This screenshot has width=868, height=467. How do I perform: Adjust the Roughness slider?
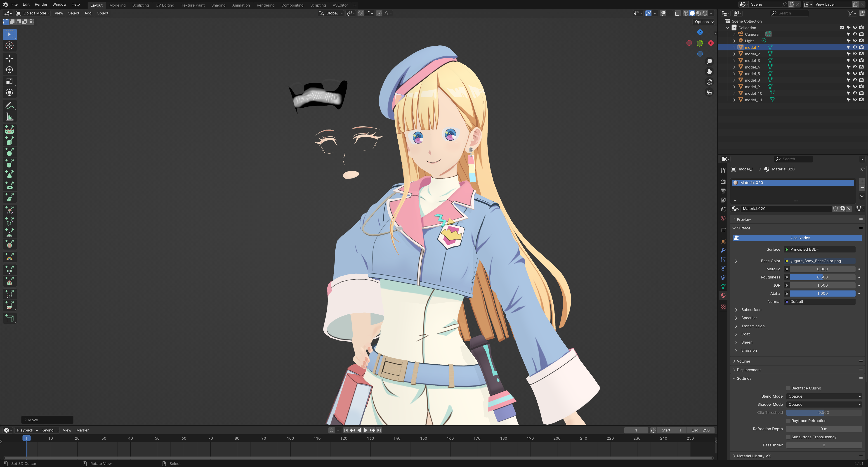[822, 277]
